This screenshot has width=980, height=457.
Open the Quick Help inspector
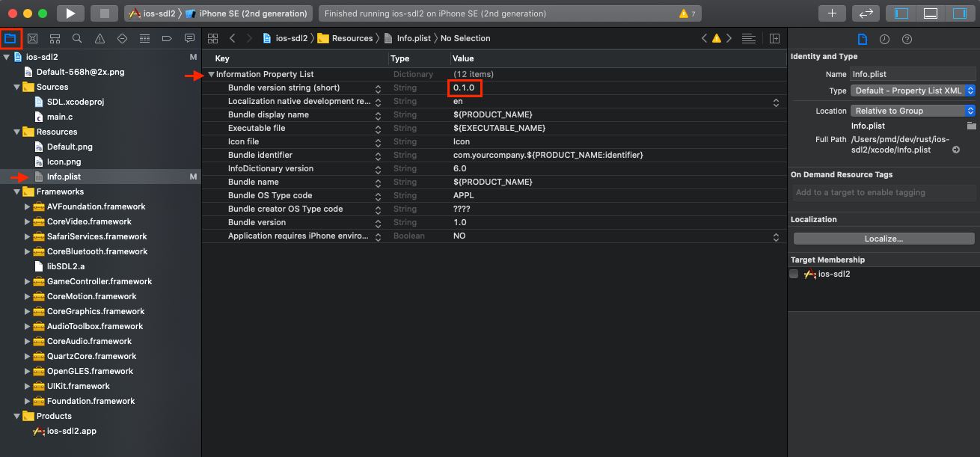point(907,39)
